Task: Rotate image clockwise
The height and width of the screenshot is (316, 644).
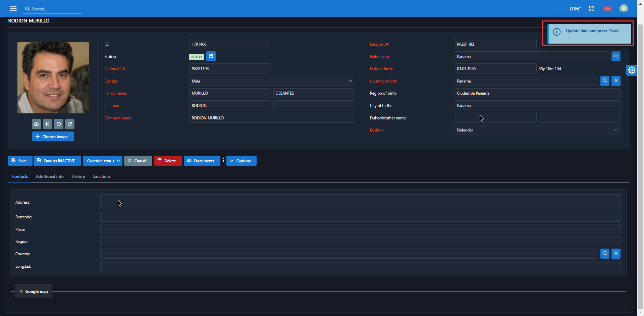Action: click(x=70, y=124)
